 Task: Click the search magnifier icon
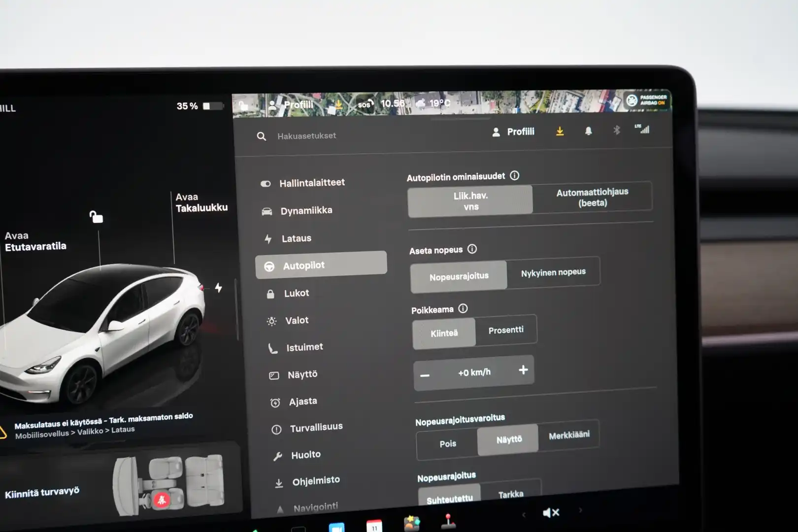[x=262, y=136]
